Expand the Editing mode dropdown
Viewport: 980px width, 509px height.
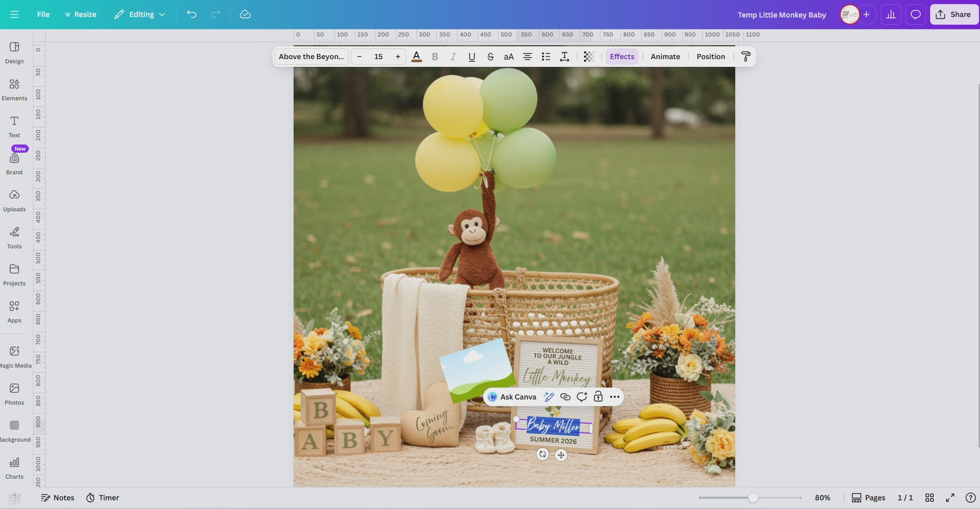coord(139,14)
